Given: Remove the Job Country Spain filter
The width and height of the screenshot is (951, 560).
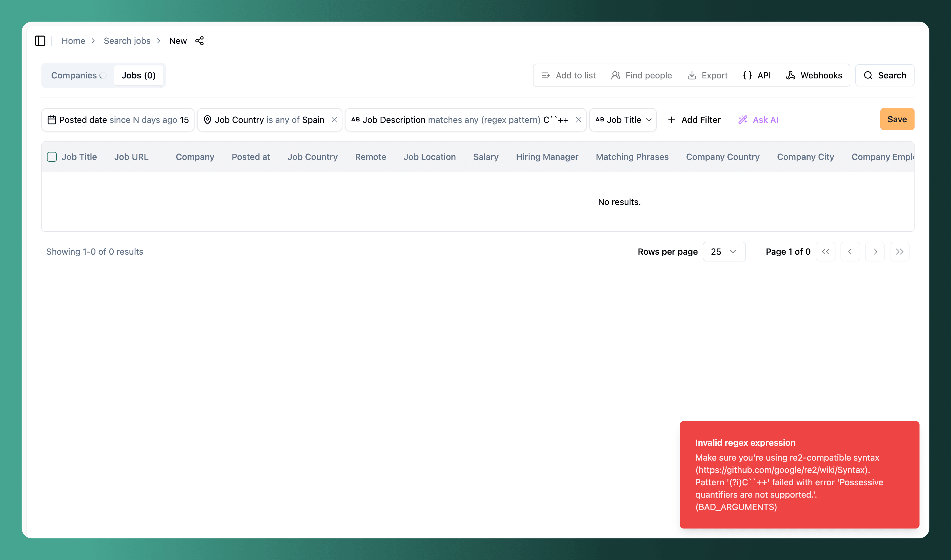Looking at the screenshot, I should coord(334,119).
